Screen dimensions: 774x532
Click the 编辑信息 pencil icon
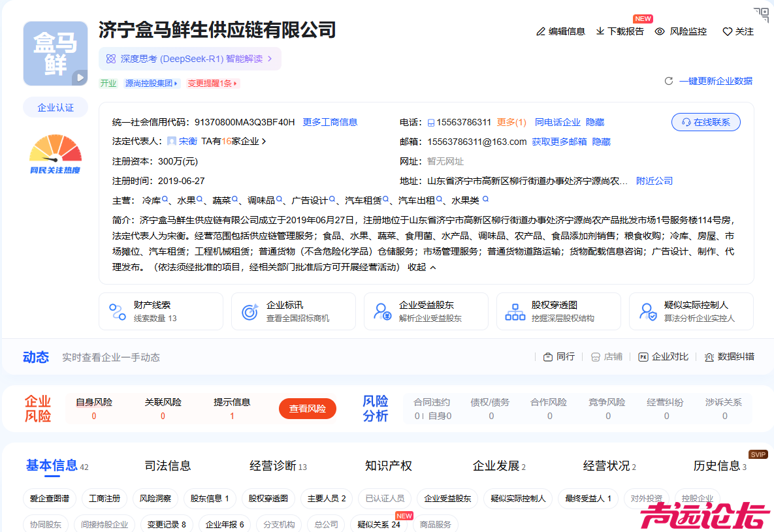click(x=541, y=31)
